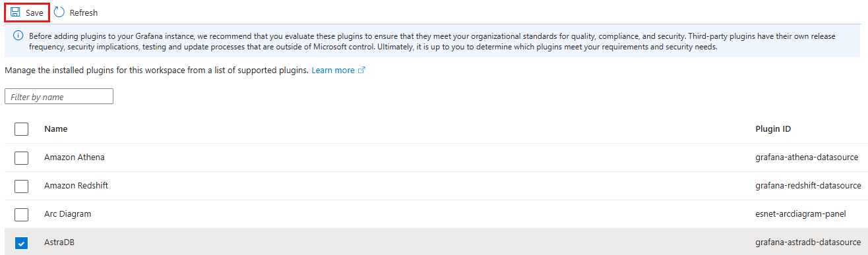Viewport: 868px width, 255px height.
Task: Select the Amazon Redshift row name
Action: tap(76, 186)
